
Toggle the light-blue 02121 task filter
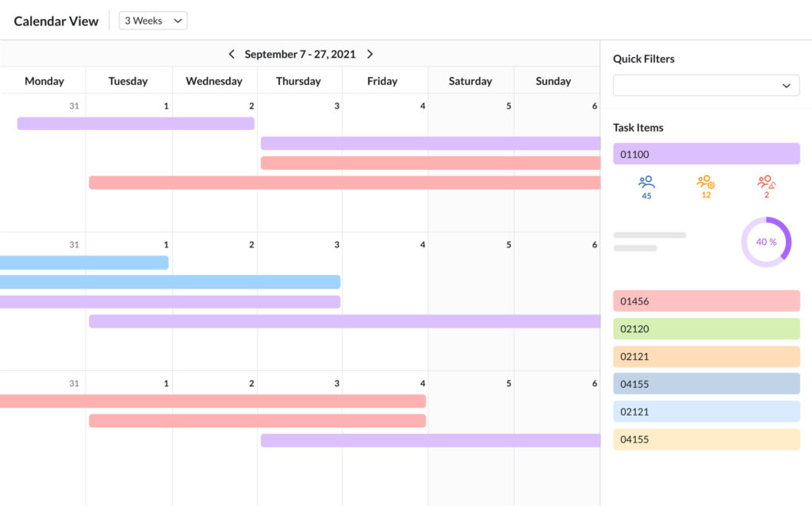pos(706,412)
